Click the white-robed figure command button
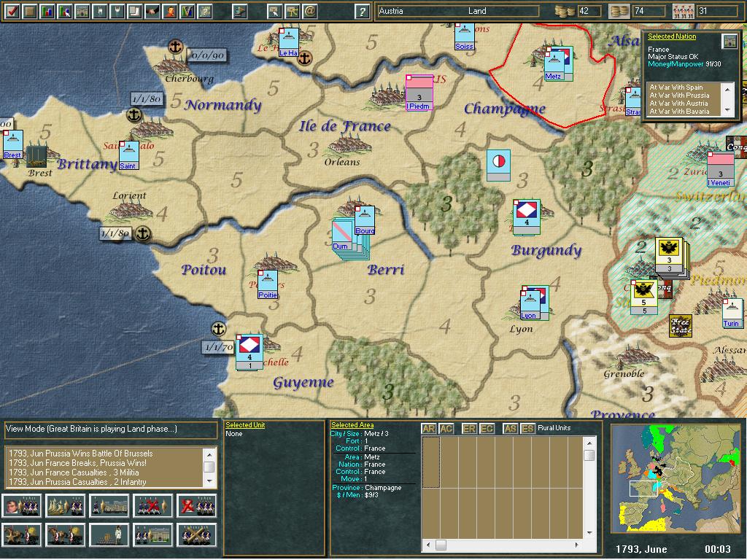This screenshot has width=747, height=560. [109, 534]
